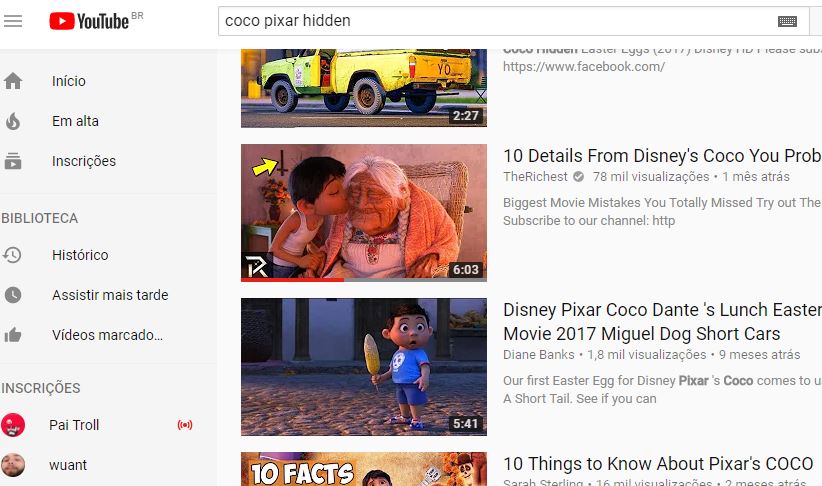Visit Diane Banks channel link

(x=539, y=355)
